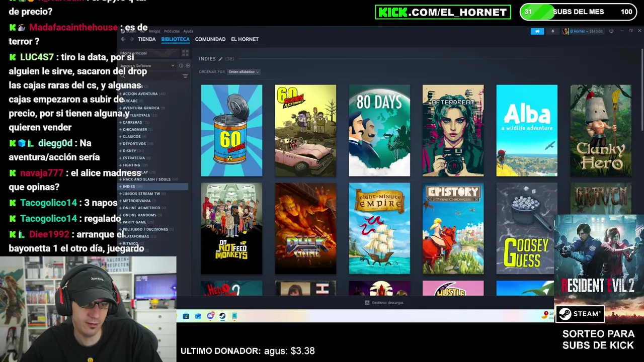
Task: Open Steam from the Windows taskbar
Action: (222, 316)
